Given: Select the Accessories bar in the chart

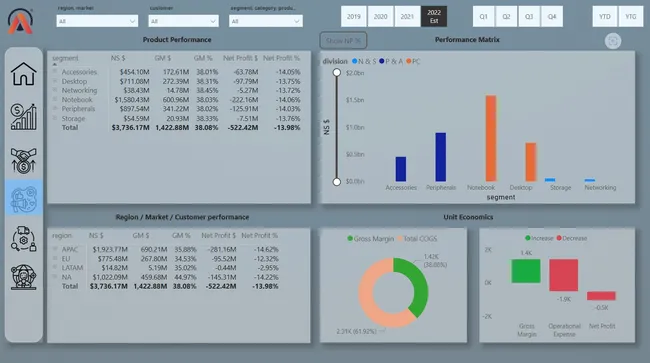Looking at the screenshot, I should pyautogui.click(x=401, y=169).
